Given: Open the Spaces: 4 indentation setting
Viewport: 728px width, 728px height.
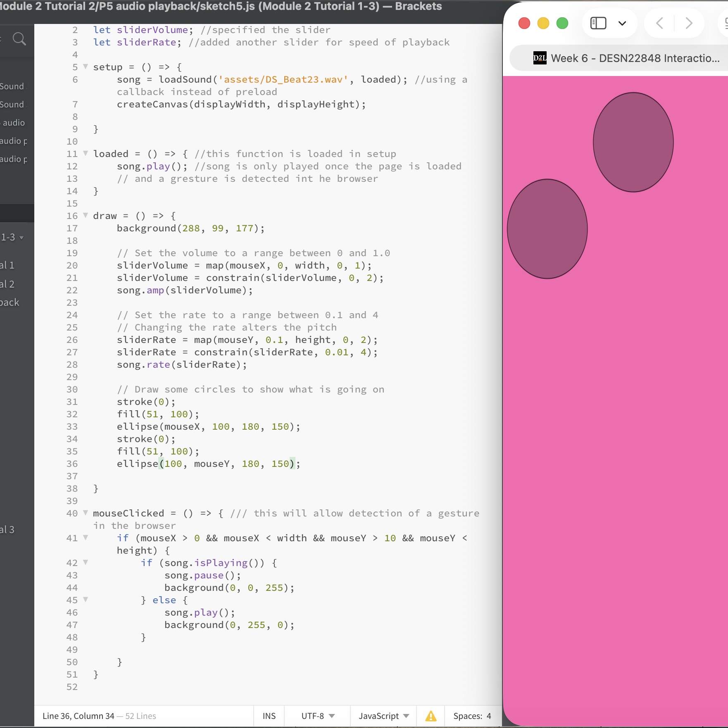Looking at the screenshot, I should (472, 716).
